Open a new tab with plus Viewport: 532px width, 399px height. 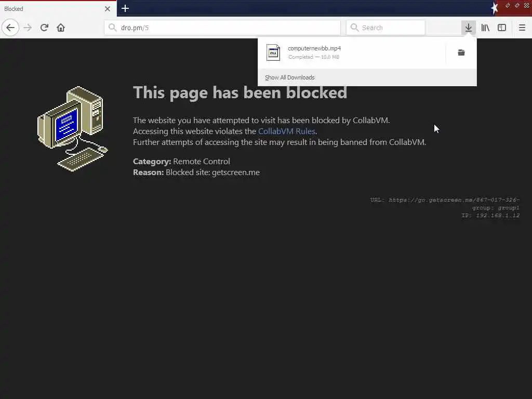[x=125, y=8]
